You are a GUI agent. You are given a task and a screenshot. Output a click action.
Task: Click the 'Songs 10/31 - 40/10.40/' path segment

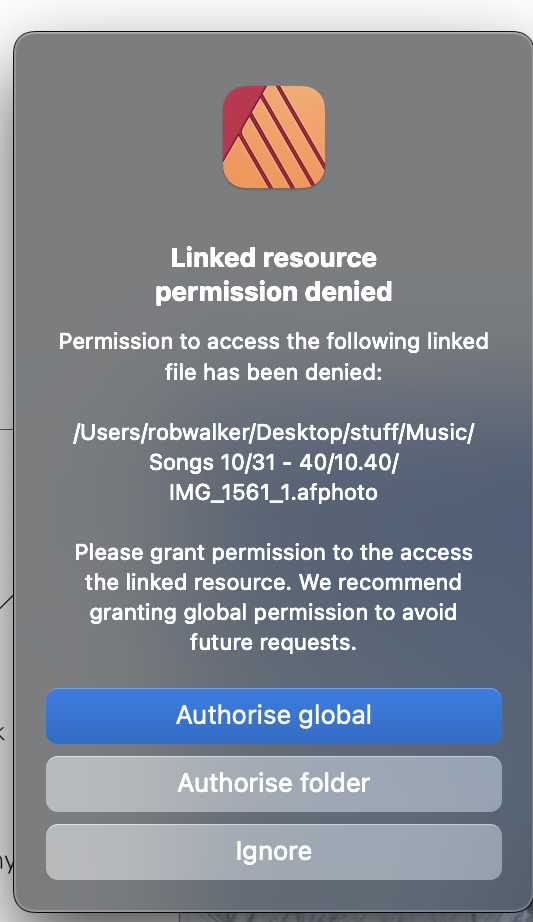coord(274,462)
